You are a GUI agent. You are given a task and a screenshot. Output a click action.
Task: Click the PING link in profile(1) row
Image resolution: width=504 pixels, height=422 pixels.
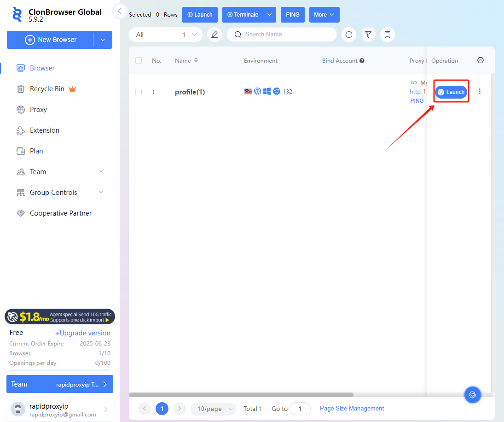coord(417,101)
